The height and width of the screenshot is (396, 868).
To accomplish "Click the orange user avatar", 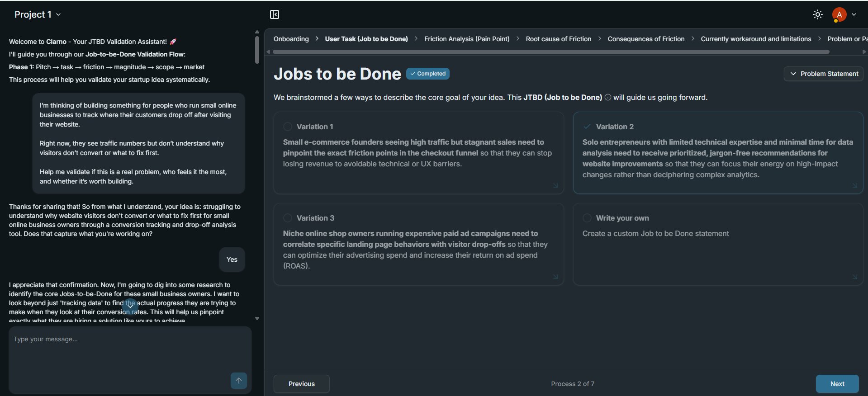I will click(x=839, y=14).
